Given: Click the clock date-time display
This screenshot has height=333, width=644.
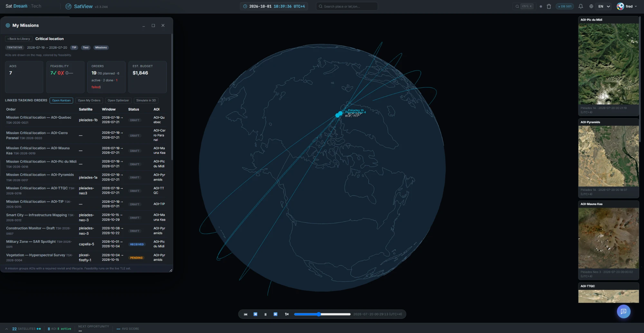Looking at the screenshot, I should point(274,6).
